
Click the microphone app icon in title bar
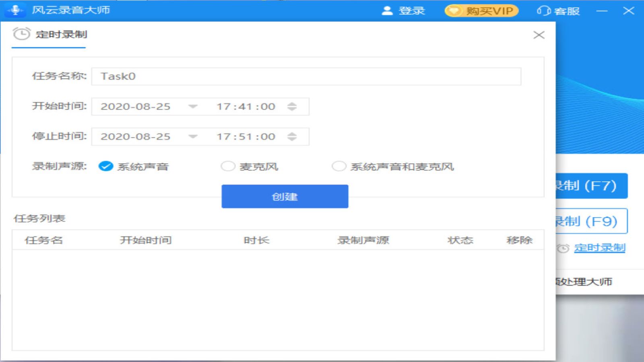[15, 10]
